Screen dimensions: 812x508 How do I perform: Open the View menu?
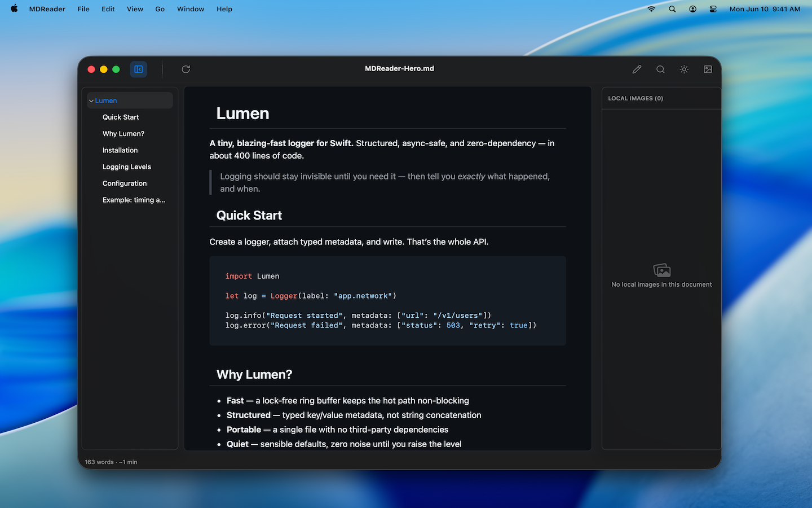coord(135,9)
